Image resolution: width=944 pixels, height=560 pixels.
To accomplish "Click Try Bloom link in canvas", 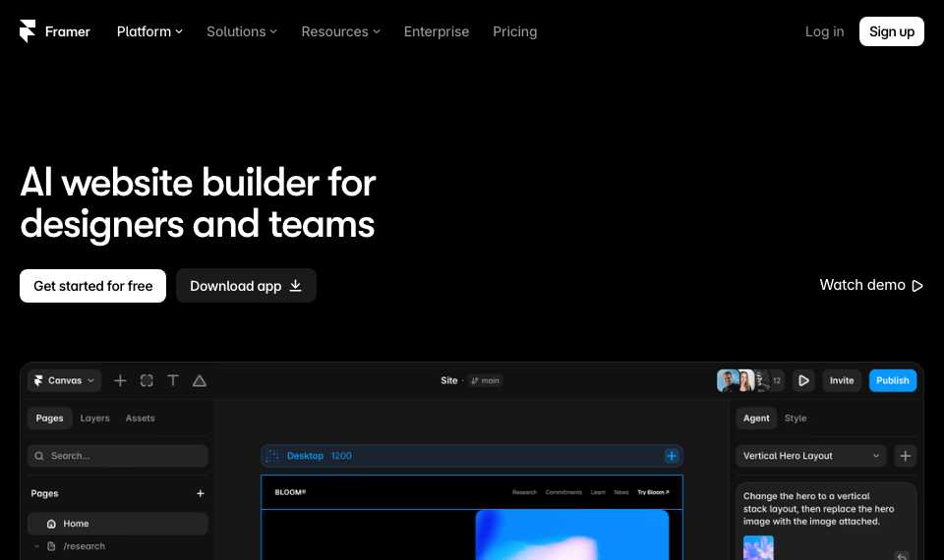I will (x=653, y=492).
